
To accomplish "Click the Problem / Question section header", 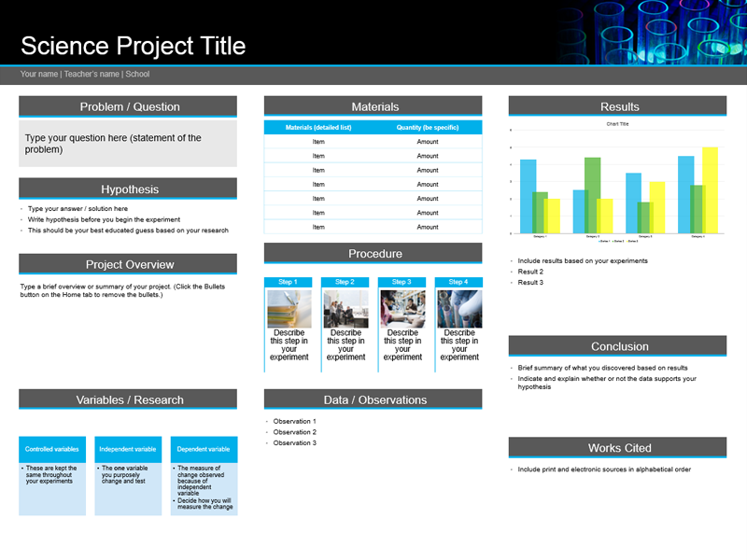I will point(129,106).
